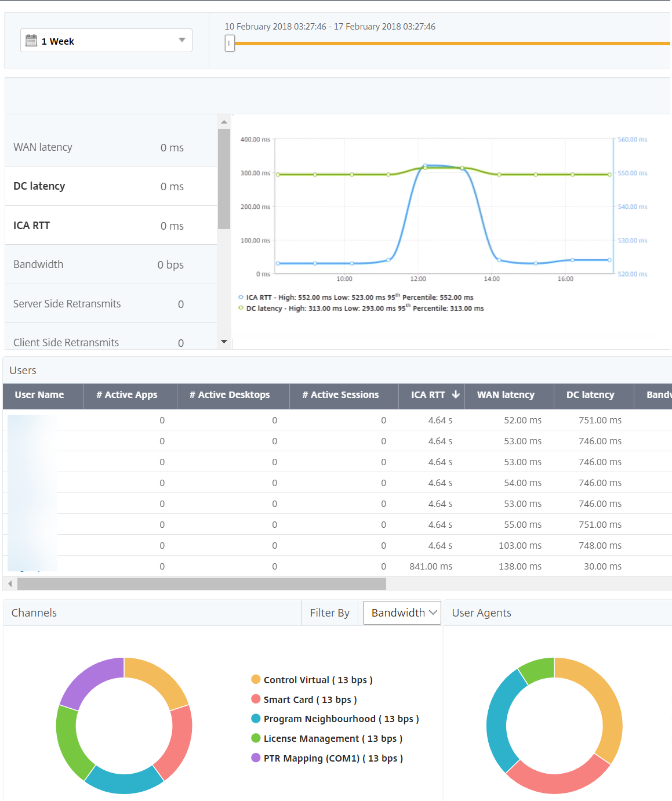Image resolution: width=672 pixels, height=801 pixels.
Task: Click the 30.00 ms DC latency cell
Action: click(x=602, y=566)
